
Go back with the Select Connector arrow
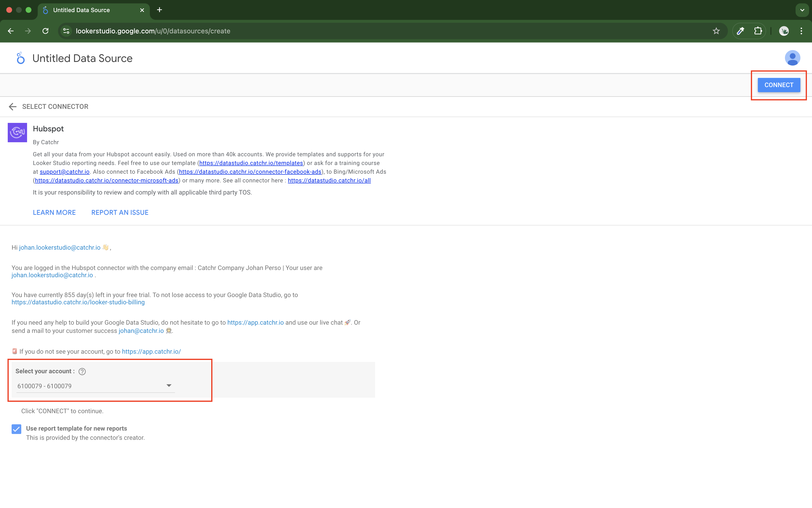(13, 106)
